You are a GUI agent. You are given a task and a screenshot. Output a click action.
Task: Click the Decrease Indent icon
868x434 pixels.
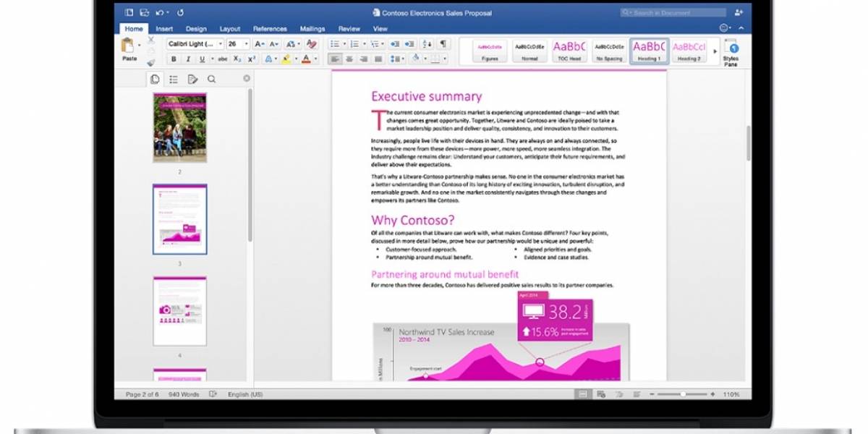pyautogui.click(x=395, y=44)
